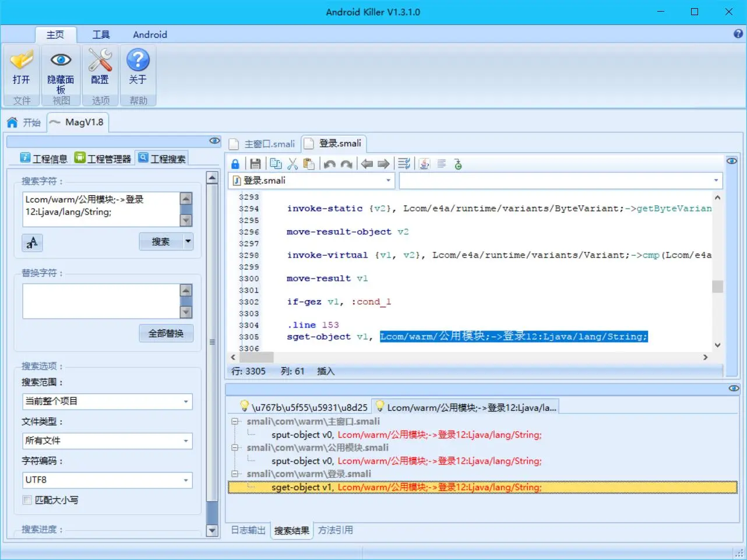Select the Lcom/warm/公用模块 results tab
This screenshot has width=747, height=560.
pyautogui.click(x=467, y=407)
